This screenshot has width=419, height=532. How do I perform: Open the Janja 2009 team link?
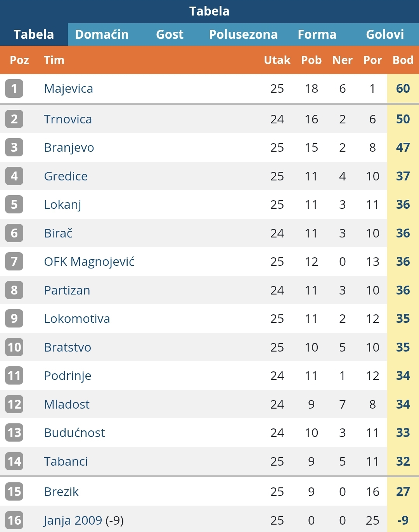[x=73, y=520]
